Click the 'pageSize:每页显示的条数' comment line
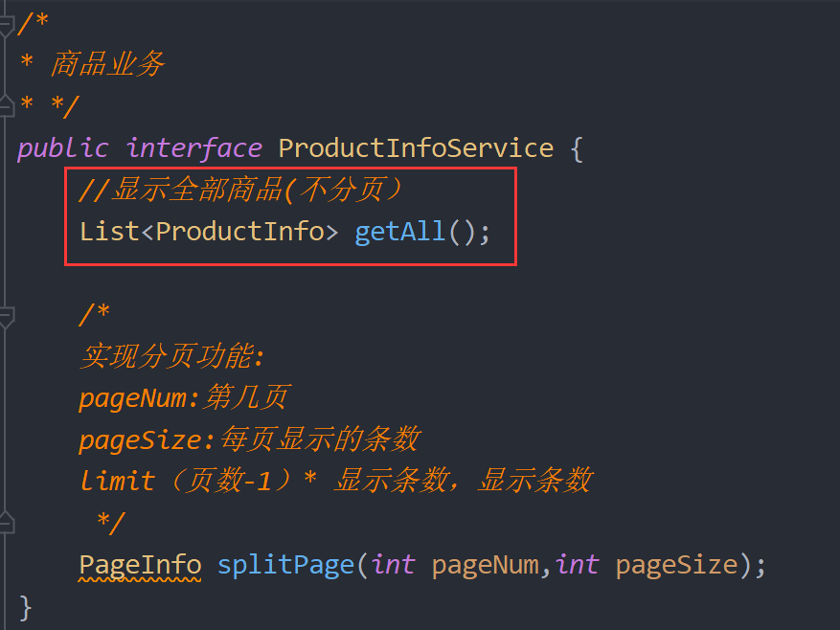This screenshot has width=840, height=630. coord(250,439)
